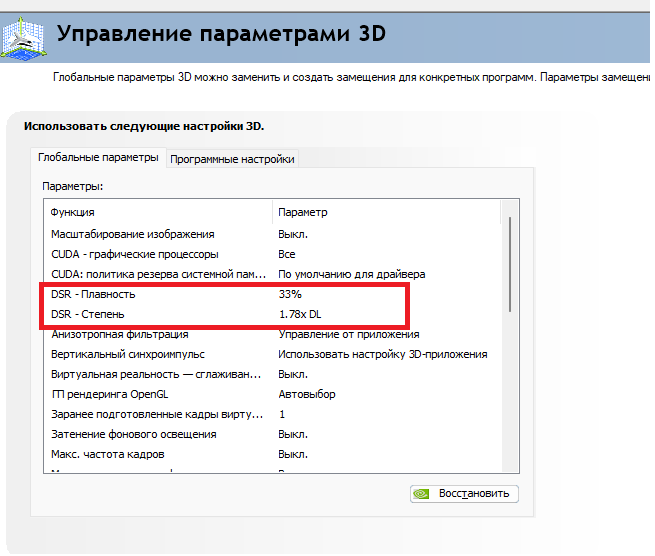655x556 pixels.
Task: Click the 3D settings header icon
Action: pyautogui.click(x=24, y=38)
